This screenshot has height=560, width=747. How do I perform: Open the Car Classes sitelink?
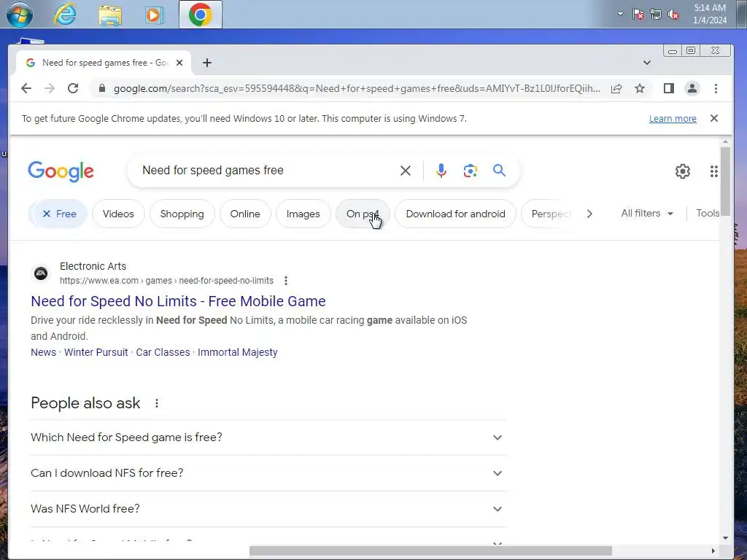[x=163, y=352]
